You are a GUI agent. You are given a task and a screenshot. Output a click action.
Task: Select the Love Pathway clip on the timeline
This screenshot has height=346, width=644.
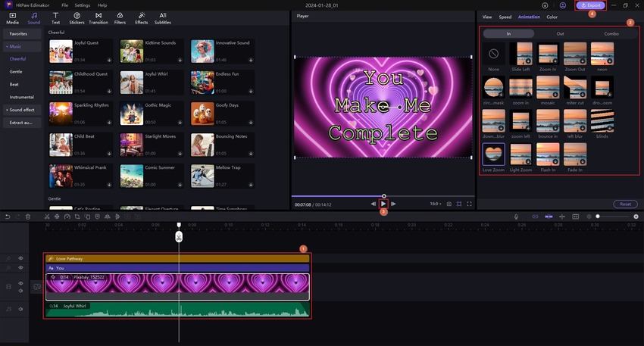point(177,259)
